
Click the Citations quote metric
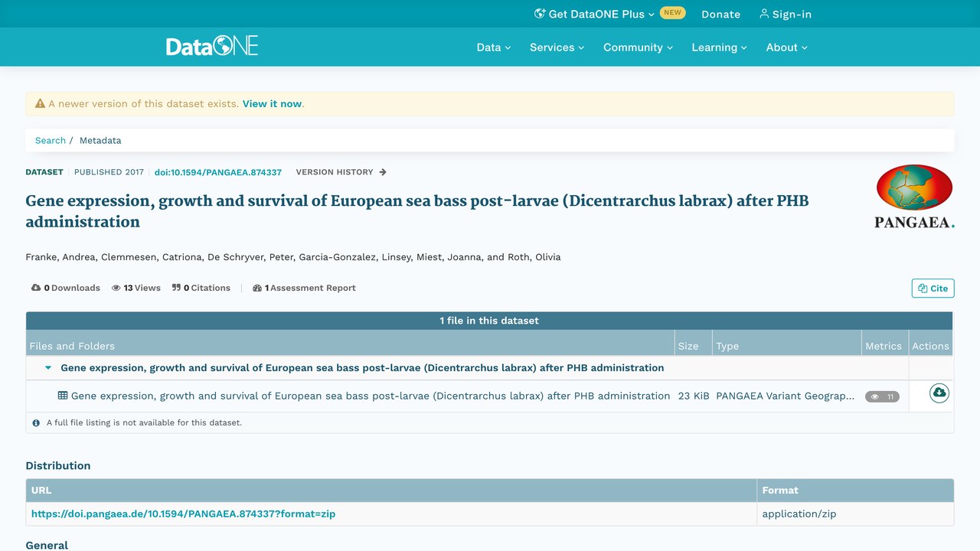point(201,288)
